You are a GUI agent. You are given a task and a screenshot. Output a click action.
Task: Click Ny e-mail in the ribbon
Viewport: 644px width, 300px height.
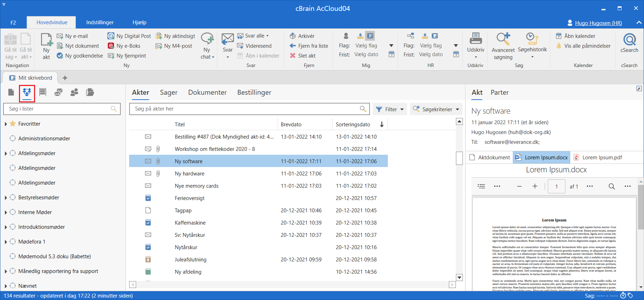point(72,36)
